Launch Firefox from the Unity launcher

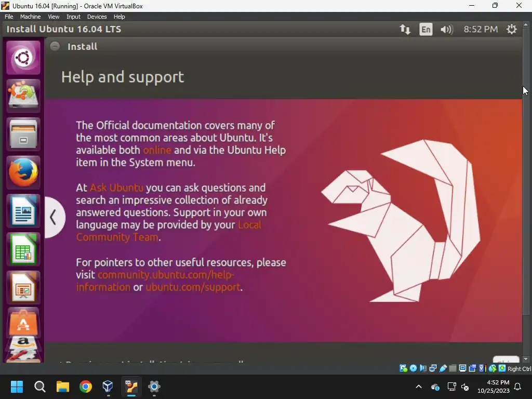23,172
